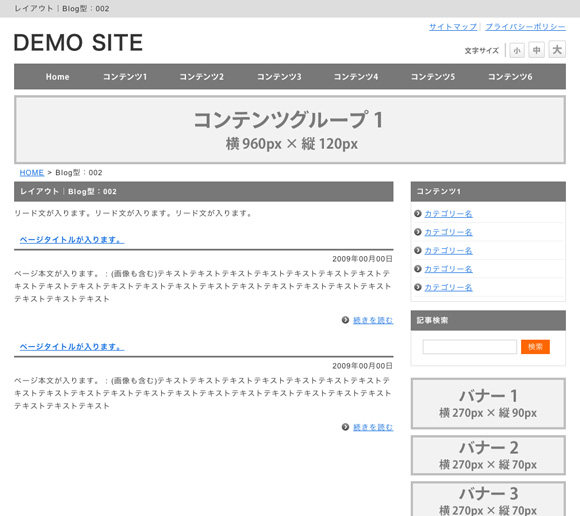The width and height of the screenshot is (580, 516).
Task: Open the サイトマップ link
Action: click(x=453, y=27)
